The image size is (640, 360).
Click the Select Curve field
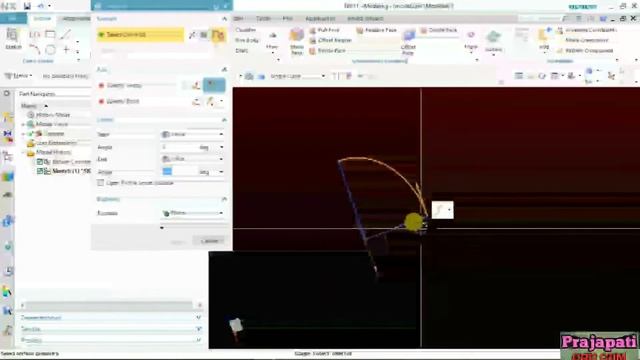[x=140, y=35]
